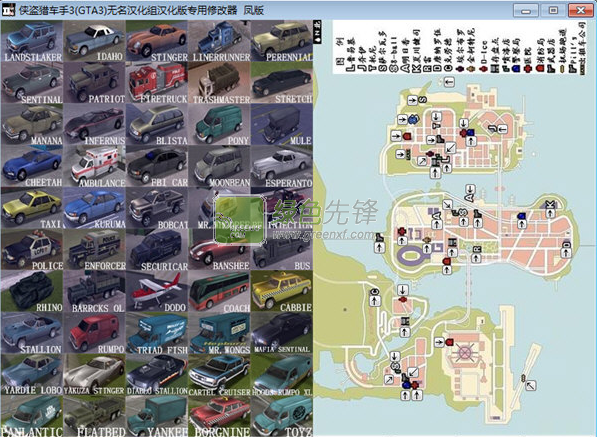Choose the red RUMPO van
597x437 pixels.
(94, 333)
